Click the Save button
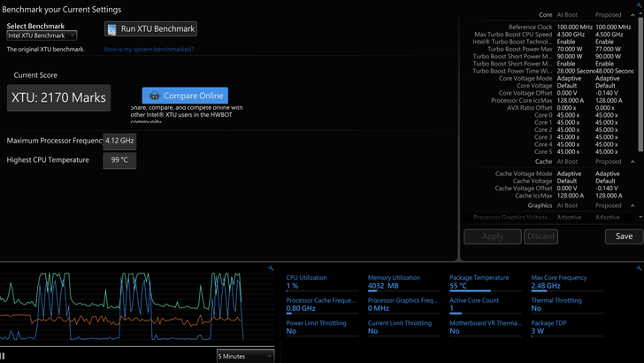 624,236
